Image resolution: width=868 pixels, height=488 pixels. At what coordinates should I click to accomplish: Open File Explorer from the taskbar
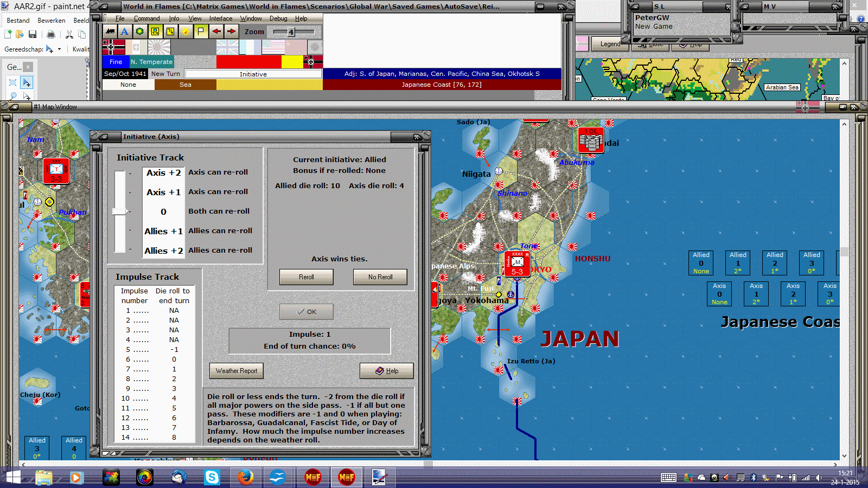44,477
